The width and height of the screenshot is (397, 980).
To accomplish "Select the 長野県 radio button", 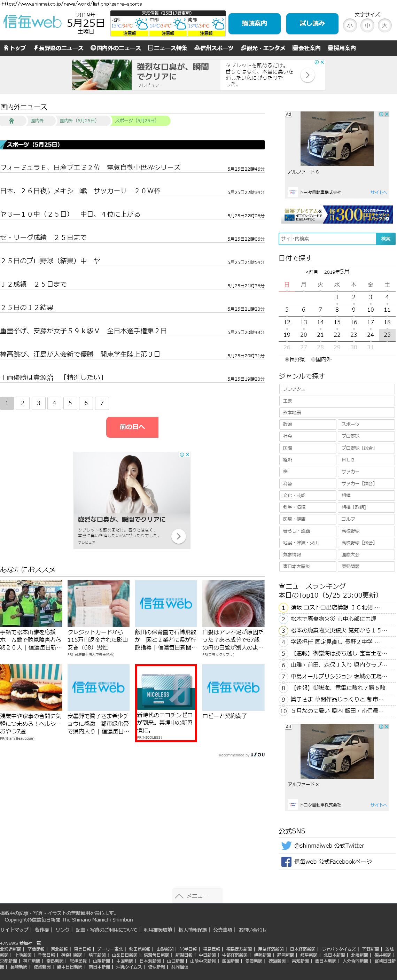I will pyautogui.click(x=287, y=359).
